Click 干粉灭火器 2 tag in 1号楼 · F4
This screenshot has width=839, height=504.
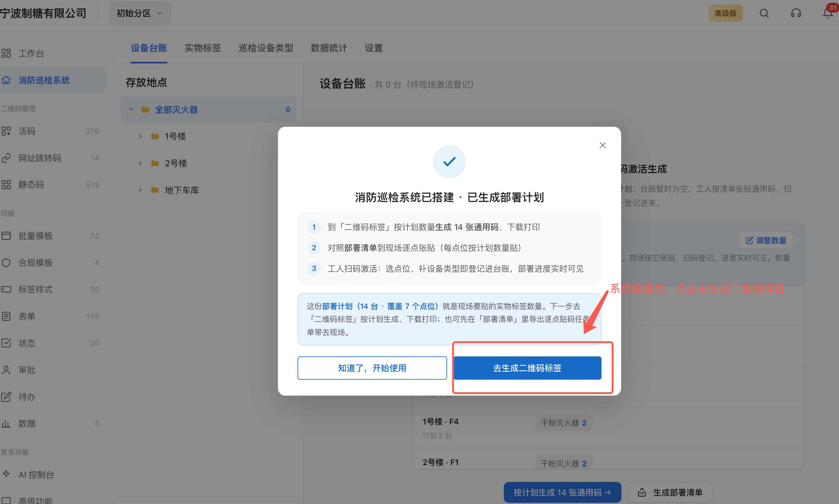coord(564,423)
